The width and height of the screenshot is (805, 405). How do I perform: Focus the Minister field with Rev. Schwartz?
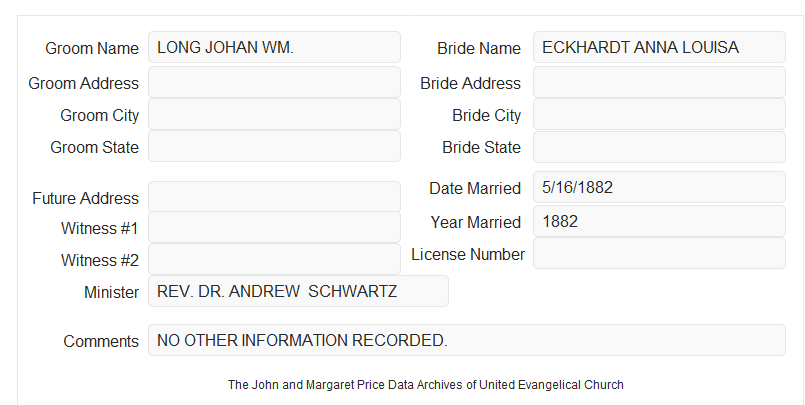pos(298,291)
